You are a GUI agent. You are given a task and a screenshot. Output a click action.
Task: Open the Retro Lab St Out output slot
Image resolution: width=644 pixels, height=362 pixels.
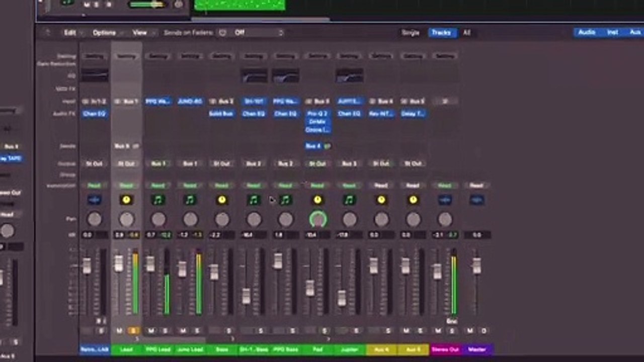pyautogui.click(x=94, y=164)
